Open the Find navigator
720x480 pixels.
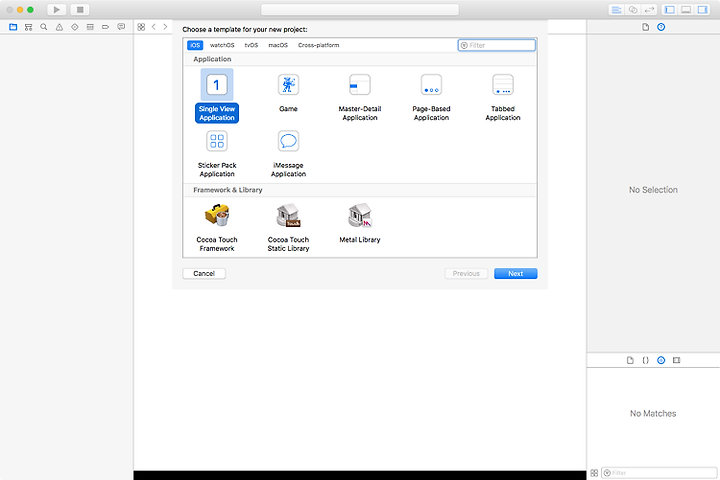(44, 27)
